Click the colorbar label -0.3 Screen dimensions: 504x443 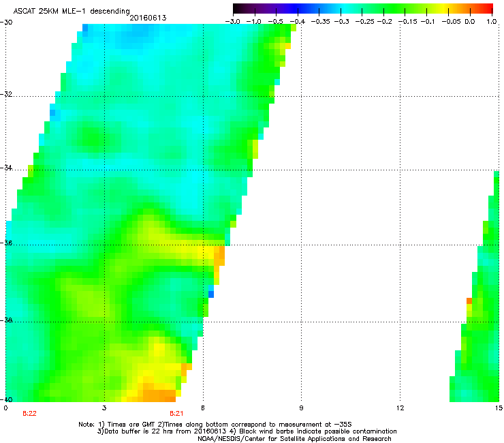341,22
